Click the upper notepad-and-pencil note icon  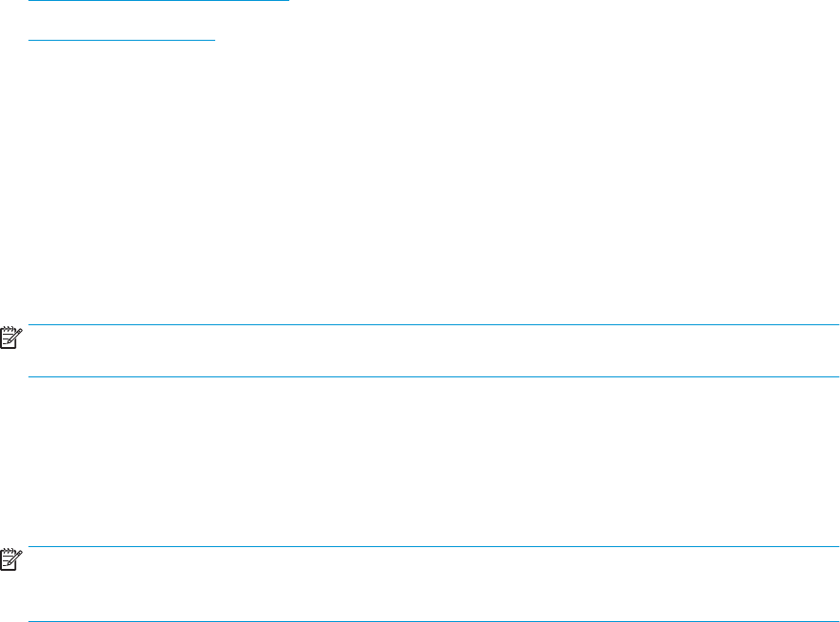click(x=11, y=338)
